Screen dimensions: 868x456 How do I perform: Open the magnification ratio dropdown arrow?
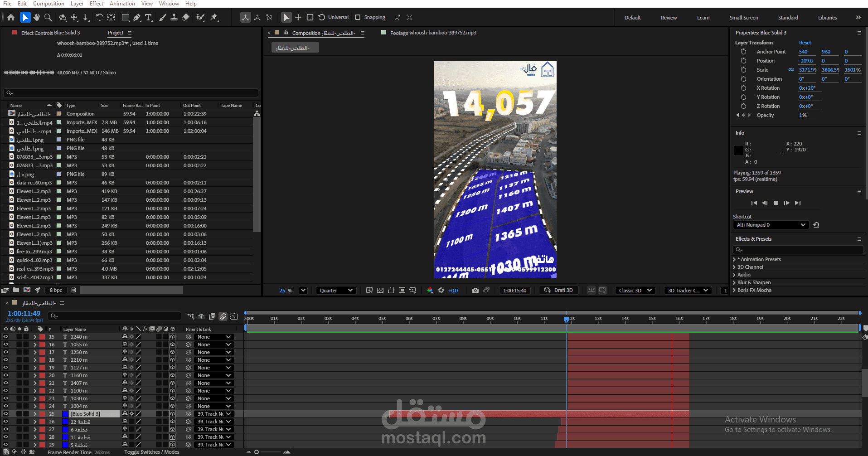click(x=303, y=291)
